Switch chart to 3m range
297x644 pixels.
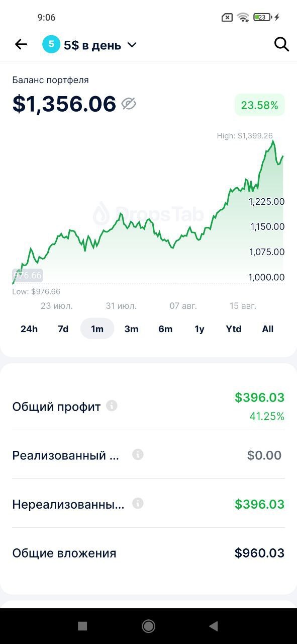[x=131, y=329]
